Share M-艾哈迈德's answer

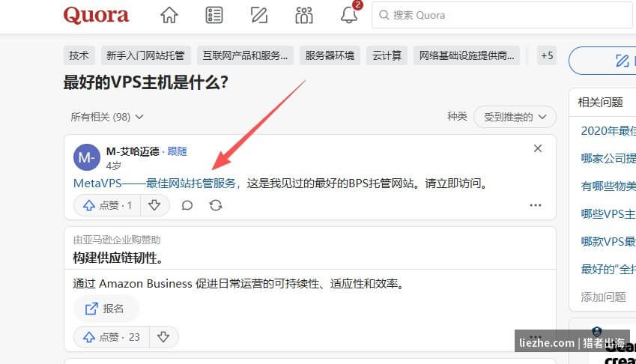tap(216, 205)
